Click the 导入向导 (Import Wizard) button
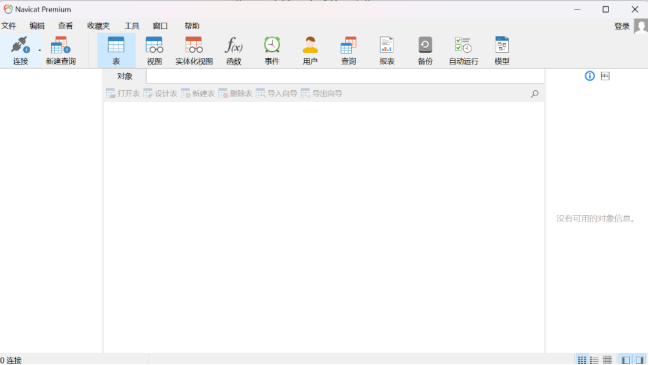The width and height of the screenshot is (649, 365). click(276, 94)
